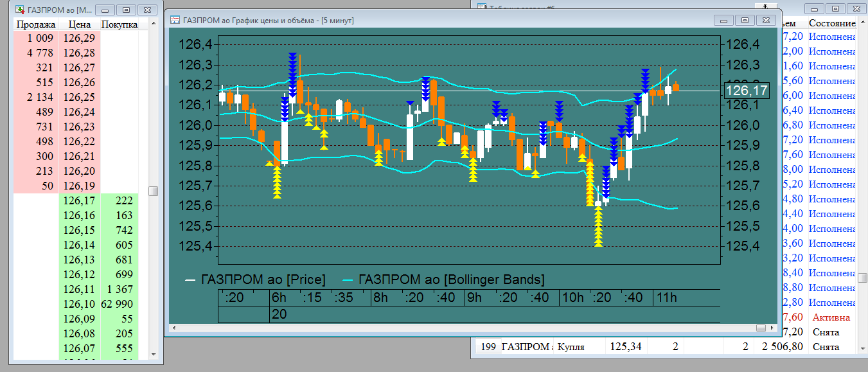Click the date 20 on the chart axis

(279, 314)
